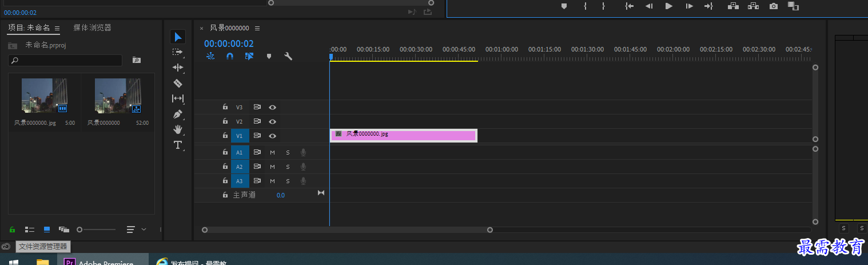Screen dimensions: 868x265
Task: Click timeline timecode 00:00:00:02
Action: pyautogui.click(x=229, y=43)
